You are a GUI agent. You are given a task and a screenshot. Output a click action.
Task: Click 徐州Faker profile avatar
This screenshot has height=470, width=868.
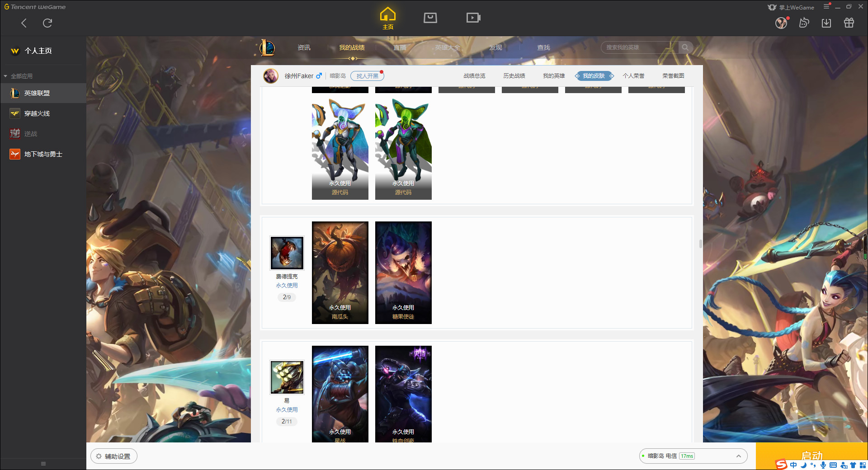point(271,76)
